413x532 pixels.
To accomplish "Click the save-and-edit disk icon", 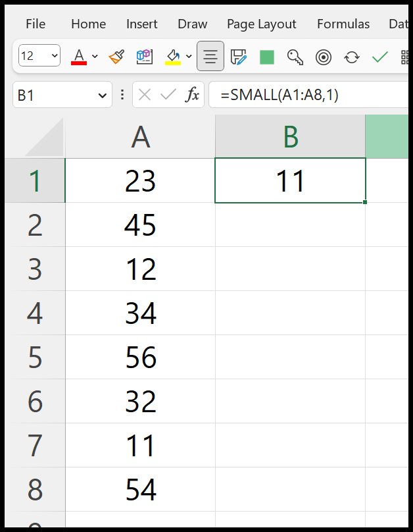I will tap(239, 57).
